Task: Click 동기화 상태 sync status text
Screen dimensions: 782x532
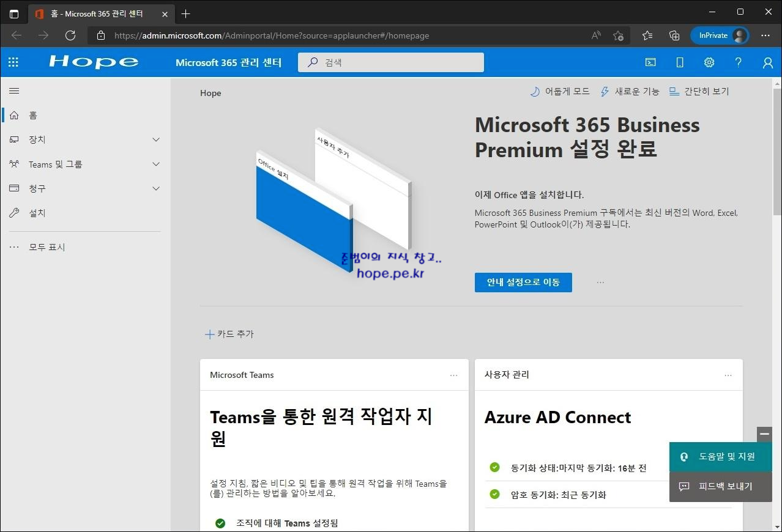Action: pos(578,468)
